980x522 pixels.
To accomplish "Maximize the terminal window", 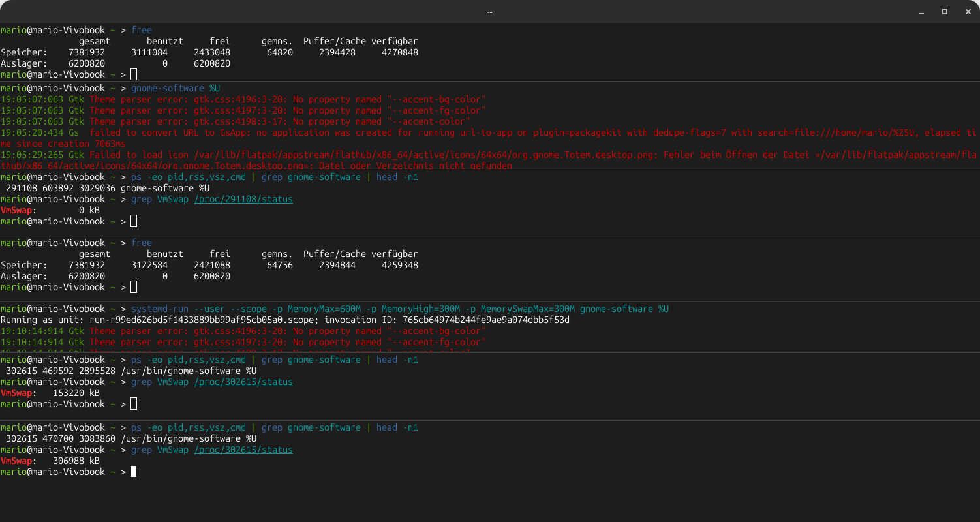I will coord(944,12).
